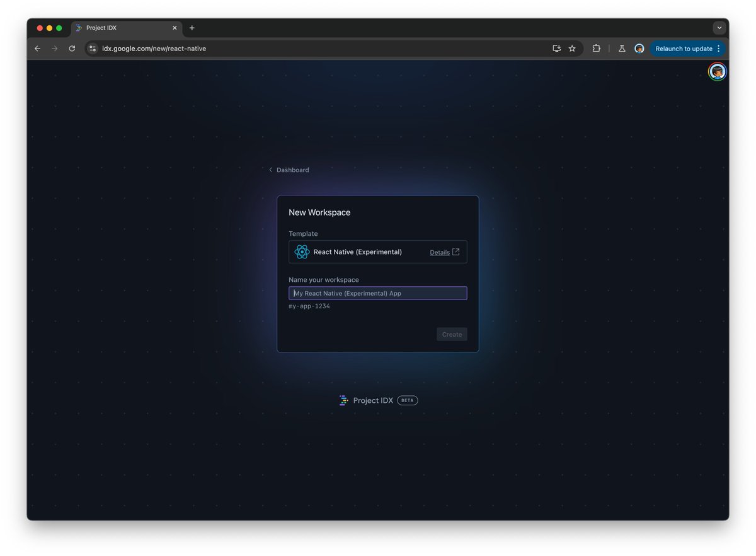Image resolution: width=756 pixels, height=556 pixels.
Task: Click the window chevron at top right
Action: [719, 28]
